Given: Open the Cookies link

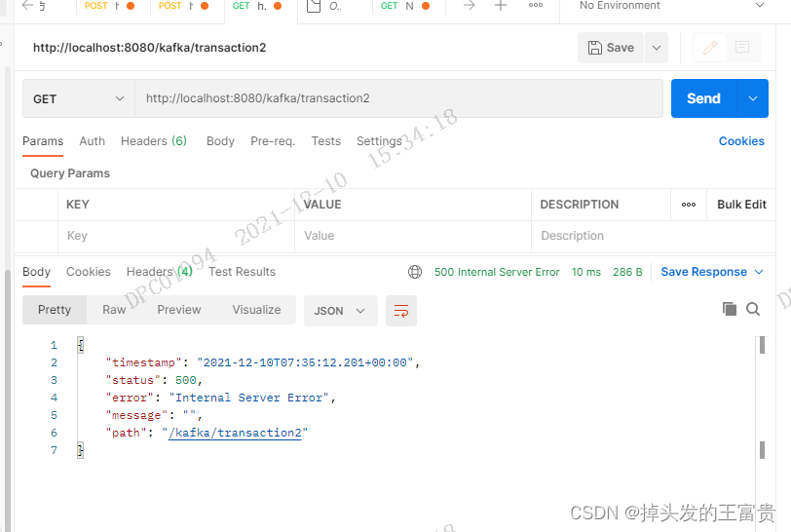Looking at the screenshot, I should 741,141.
